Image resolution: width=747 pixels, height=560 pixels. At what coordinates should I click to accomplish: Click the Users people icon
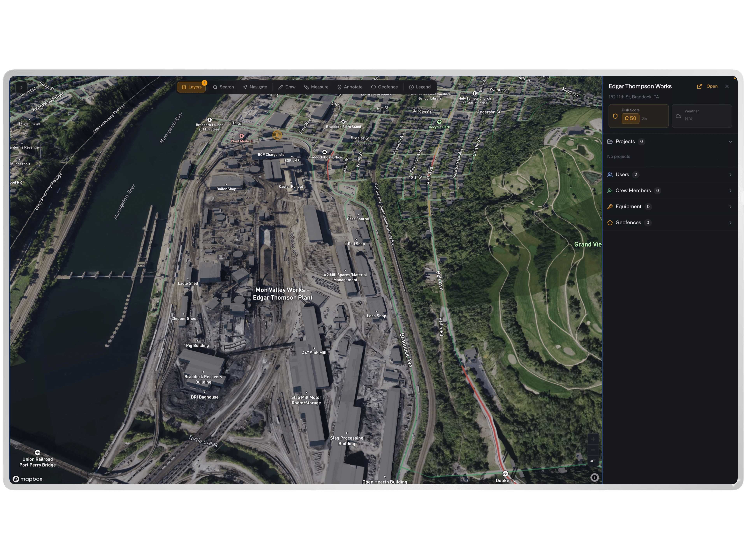(x=610, y=175)
